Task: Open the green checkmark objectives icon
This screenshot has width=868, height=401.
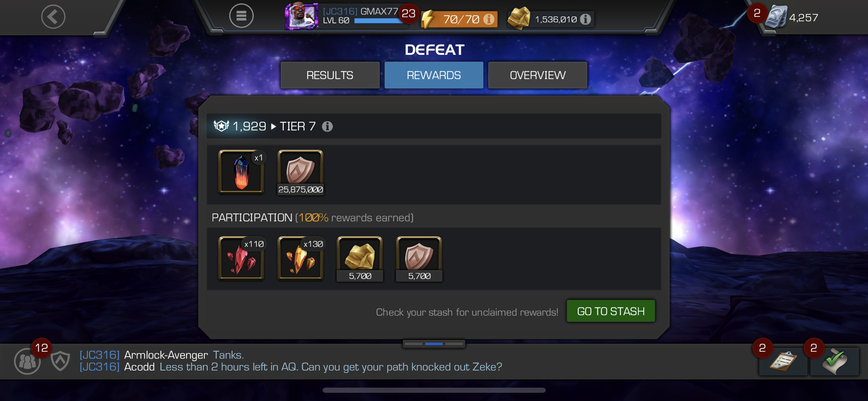Action: [x=835, y=362]
